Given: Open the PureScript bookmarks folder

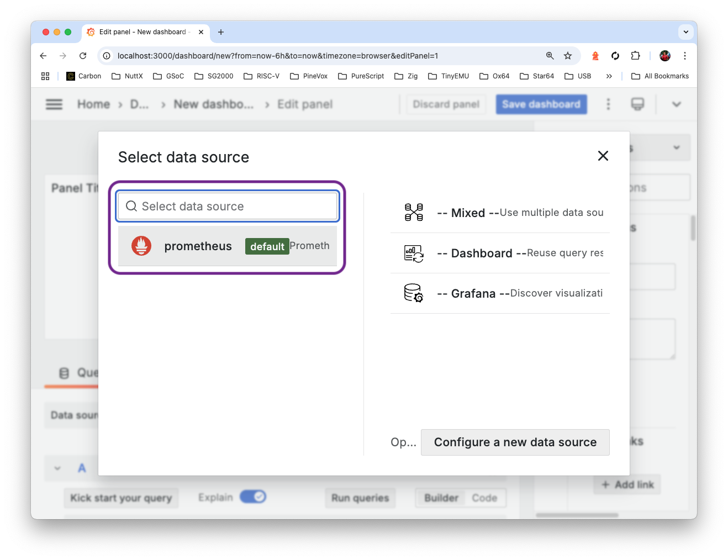Looking at the screenshot, I should (x=361, y=76).
